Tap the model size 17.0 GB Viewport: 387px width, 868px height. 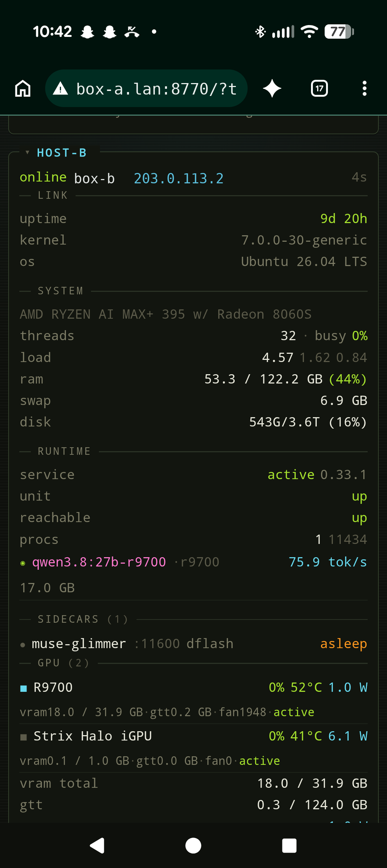[47, 588]
